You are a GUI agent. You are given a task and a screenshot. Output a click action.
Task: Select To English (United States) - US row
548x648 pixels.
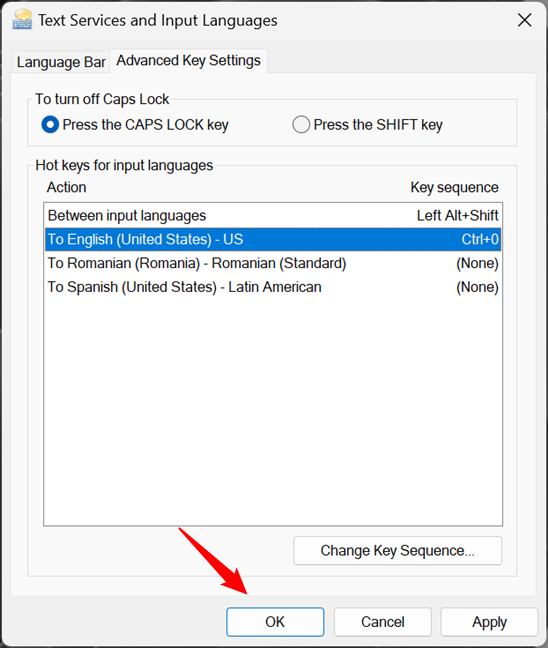click(x=273, y=239)
